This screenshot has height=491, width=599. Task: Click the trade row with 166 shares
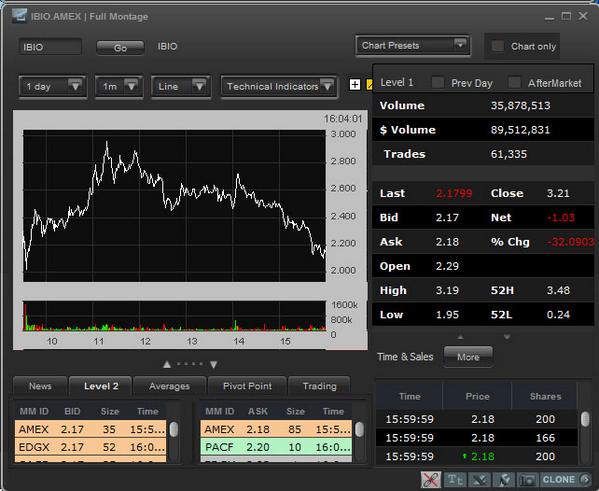[x=476, y=438]
